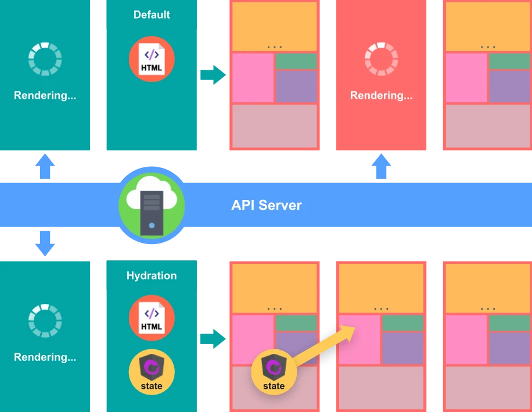Click the HTML file icon under Hydration
The height and width of the screenshot is (412, 532).
click(x=152, y=318)
